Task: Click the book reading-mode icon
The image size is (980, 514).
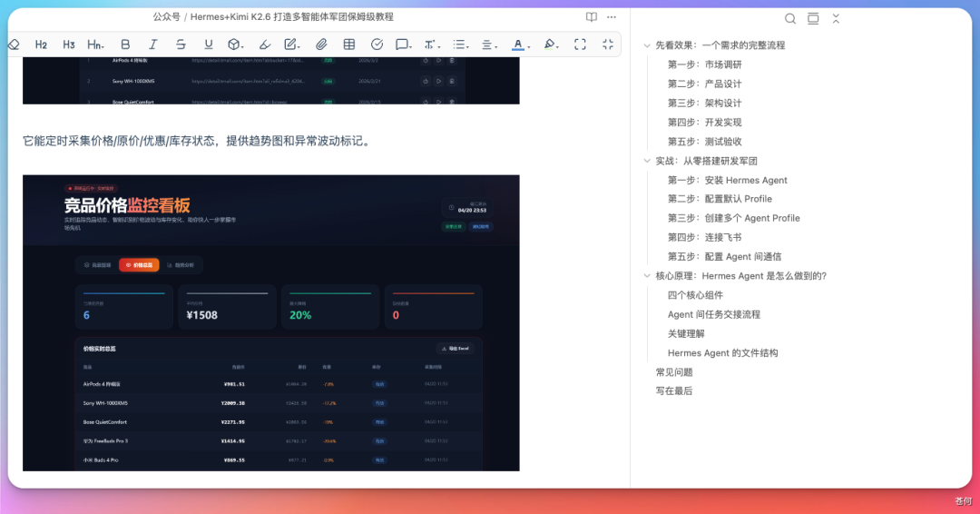Action: click(x=592, y=17)
